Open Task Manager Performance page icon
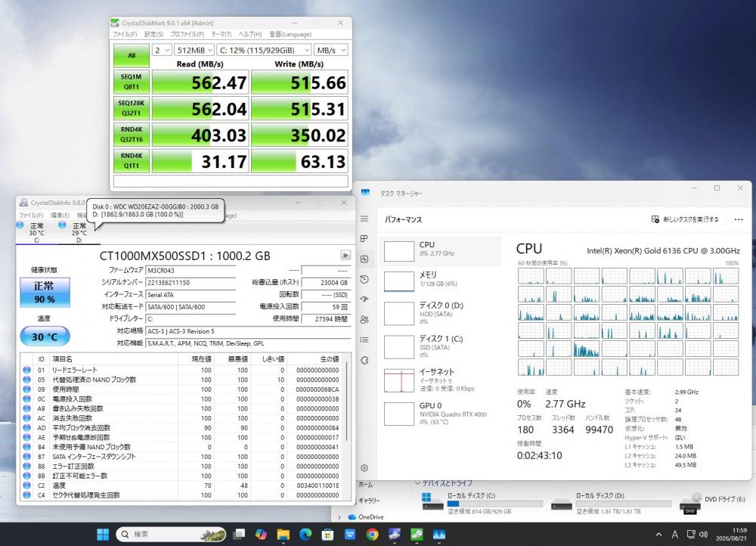 click(x=364, y=259)
